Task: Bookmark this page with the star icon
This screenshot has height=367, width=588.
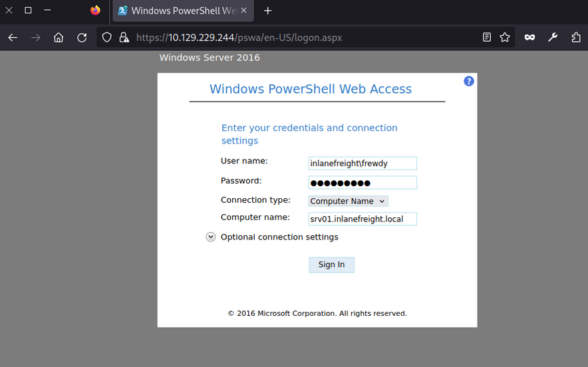Action: 505,37
